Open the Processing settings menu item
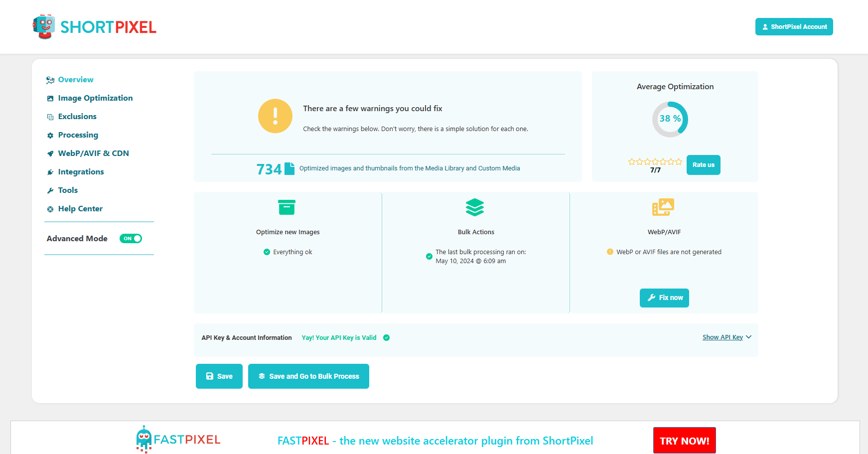This screenshot has width=868, height=454. tap(78, 135)
